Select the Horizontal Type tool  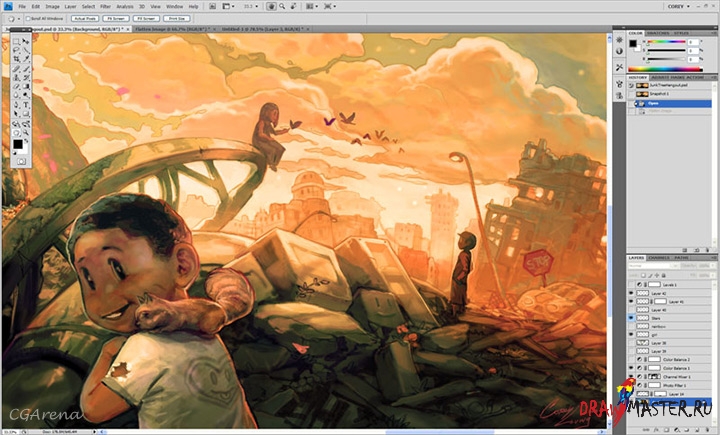[26, 105]
